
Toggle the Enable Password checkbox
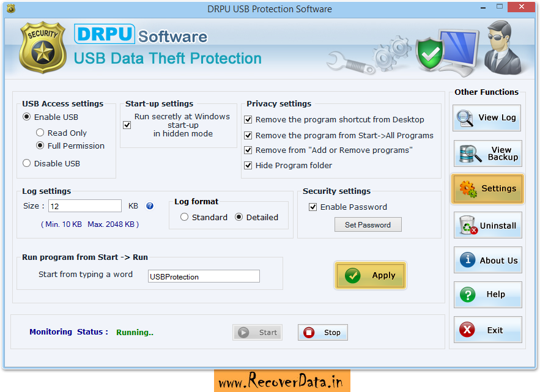point(313,207)
